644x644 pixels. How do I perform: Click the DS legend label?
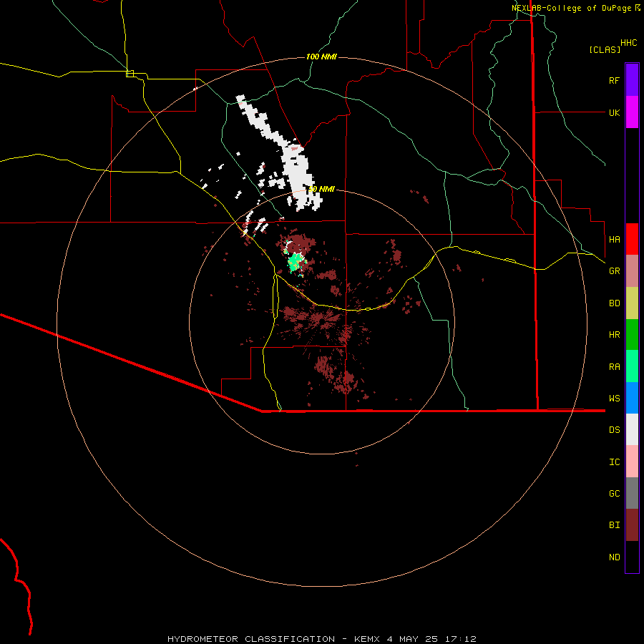(614, 430)
